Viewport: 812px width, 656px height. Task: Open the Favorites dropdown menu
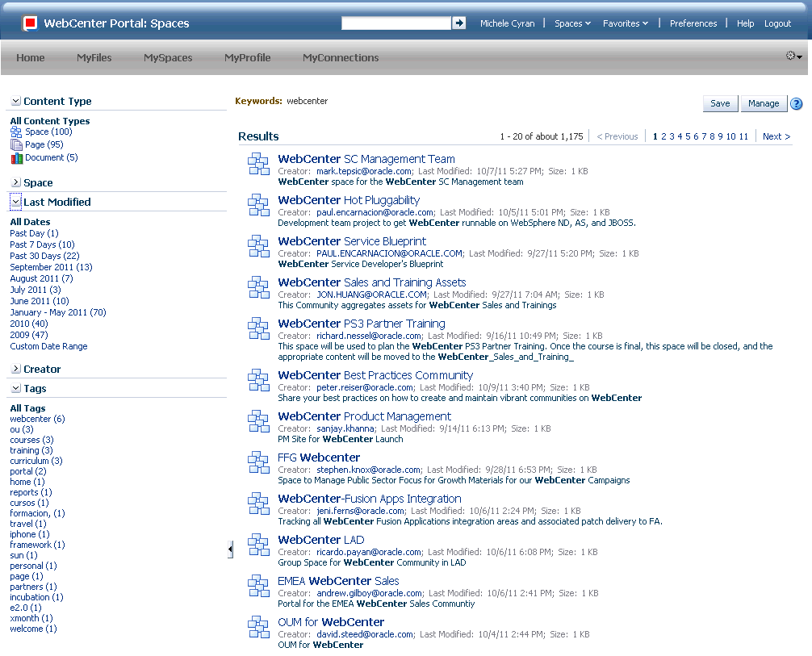[626, 23]
